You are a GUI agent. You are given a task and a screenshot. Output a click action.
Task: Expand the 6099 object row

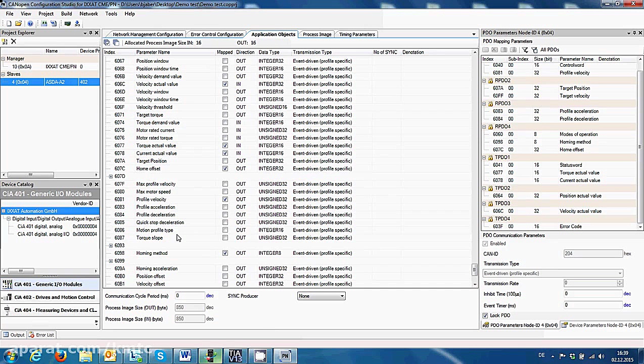tap(111, 261)
